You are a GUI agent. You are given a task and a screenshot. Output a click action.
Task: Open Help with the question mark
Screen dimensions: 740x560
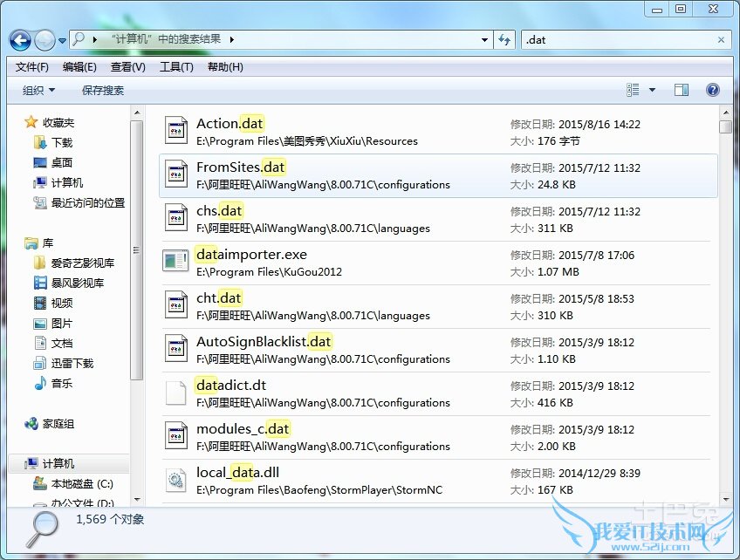[x=713, y=90]
